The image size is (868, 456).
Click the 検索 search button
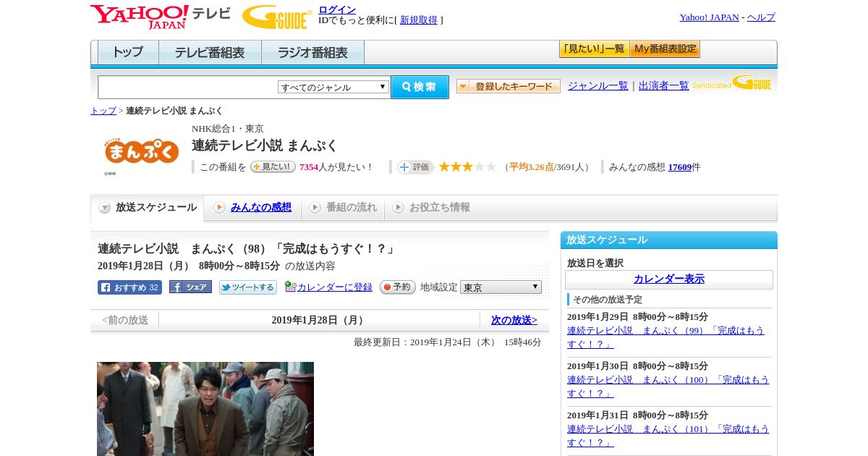tap(420, 87)
